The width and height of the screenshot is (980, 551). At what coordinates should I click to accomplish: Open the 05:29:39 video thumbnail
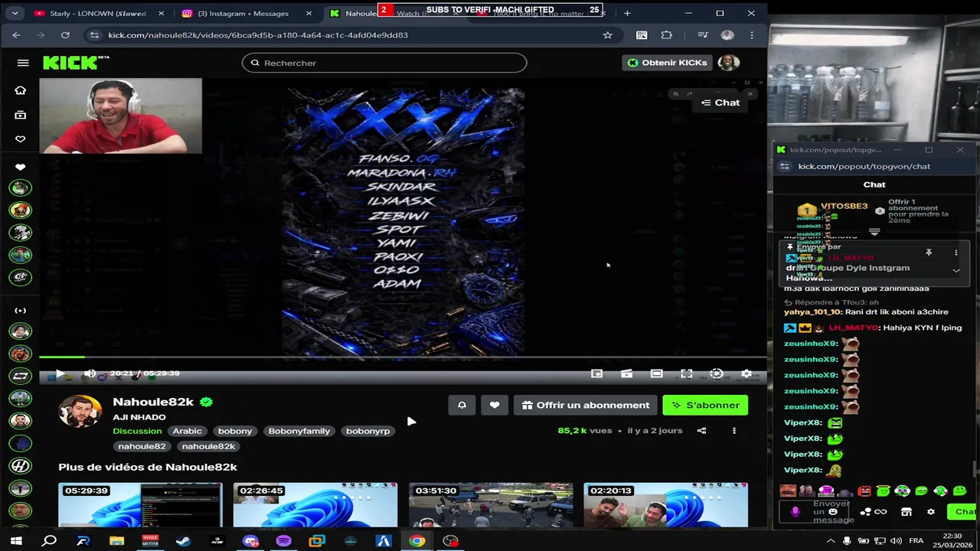coord(140,505)
